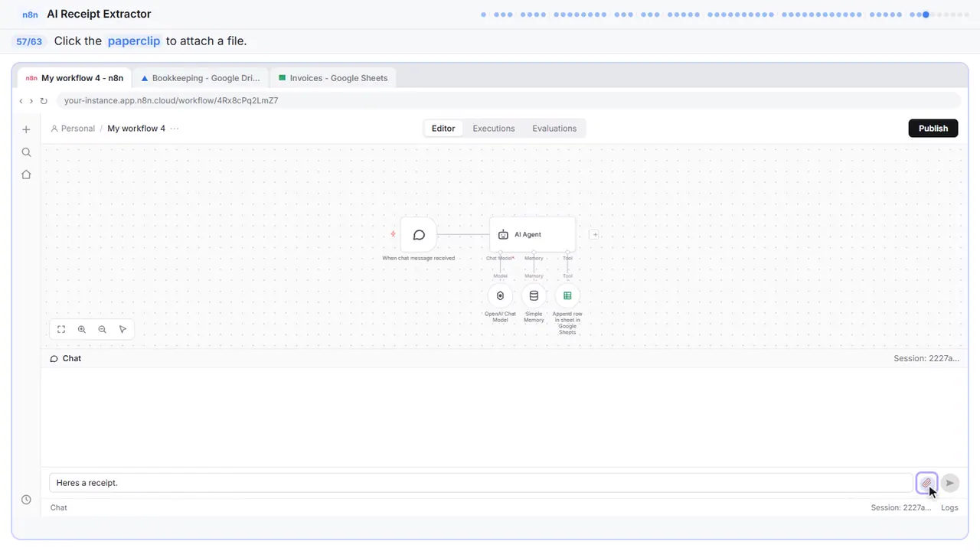Select the chat trigger node icon
The height and width of the screenshot is (551, 980).
coord(418,234)
